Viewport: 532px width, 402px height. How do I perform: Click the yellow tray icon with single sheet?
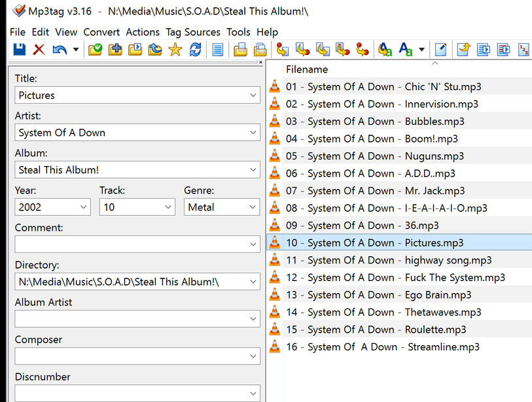(x=240, y=50)
